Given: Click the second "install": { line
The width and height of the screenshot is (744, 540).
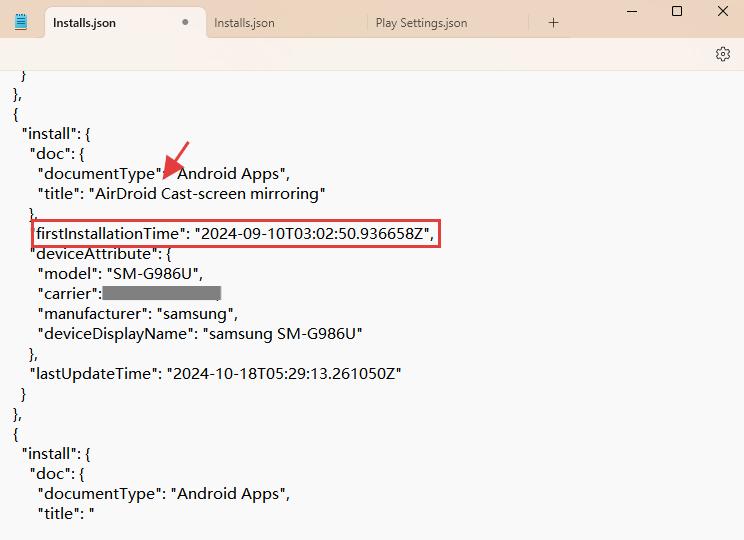Looking at the screenshot, I should pos(56,454).
